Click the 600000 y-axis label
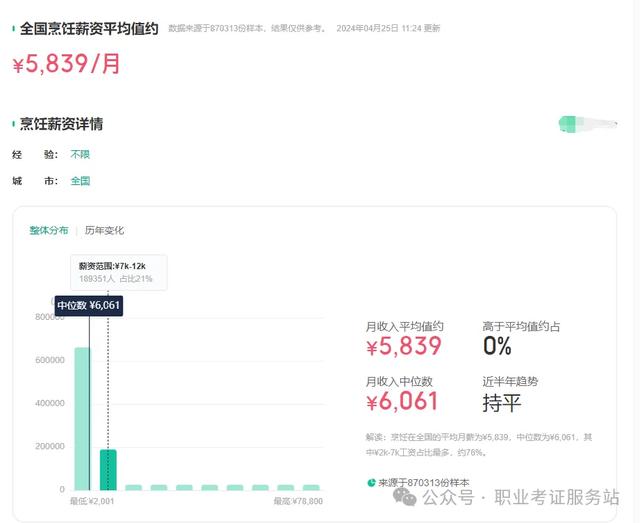The image size is (640, 523). coord(50,360)
